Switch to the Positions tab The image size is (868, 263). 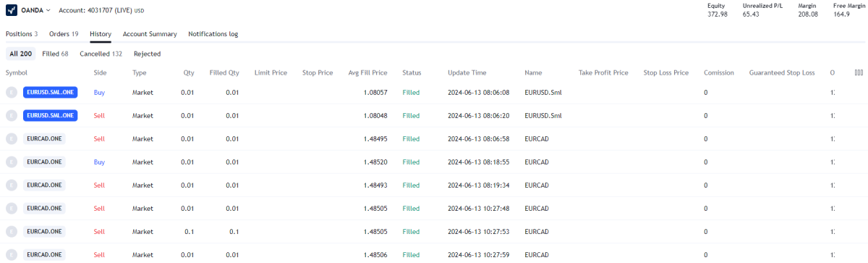pyautogui.click(x=22, y=34)
